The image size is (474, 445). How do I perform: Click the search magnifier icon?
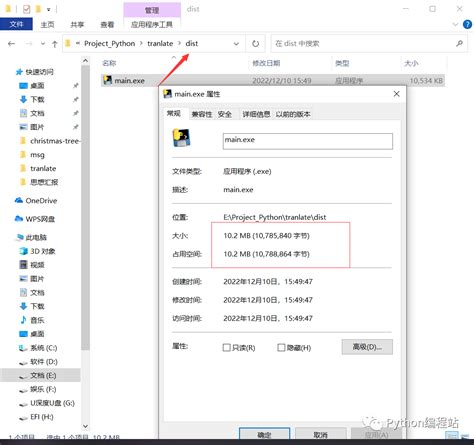459,43
